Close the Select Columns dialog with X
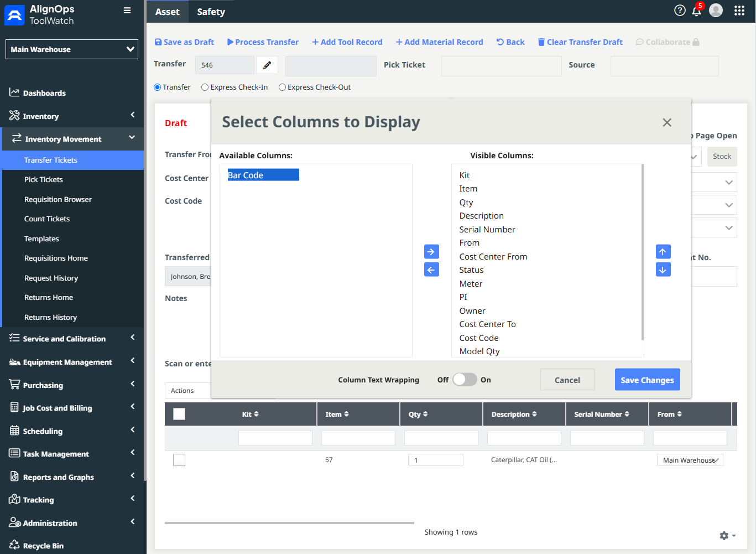The width and height of the screenshot is (756, 554). click(667, 122)
